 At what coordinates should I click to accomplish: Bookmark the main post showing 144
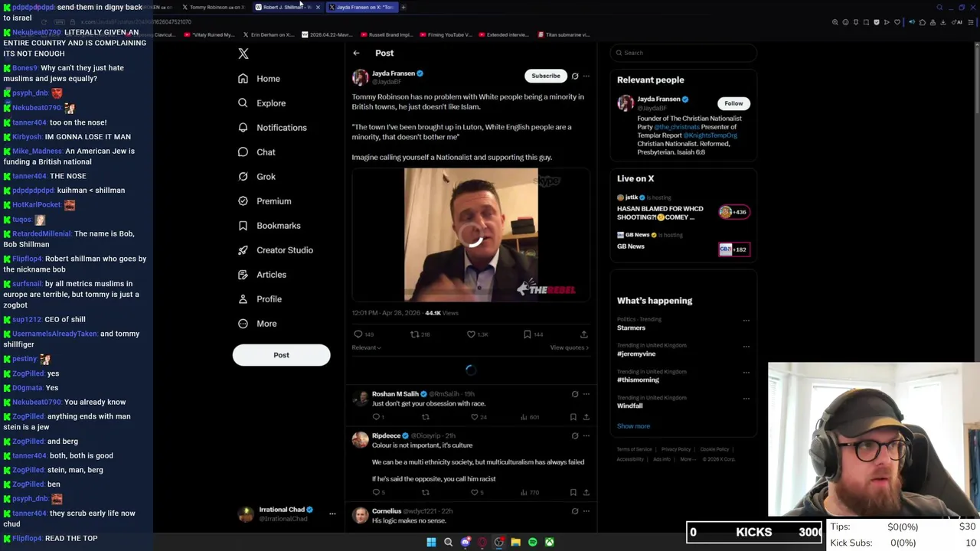[527, 334]
